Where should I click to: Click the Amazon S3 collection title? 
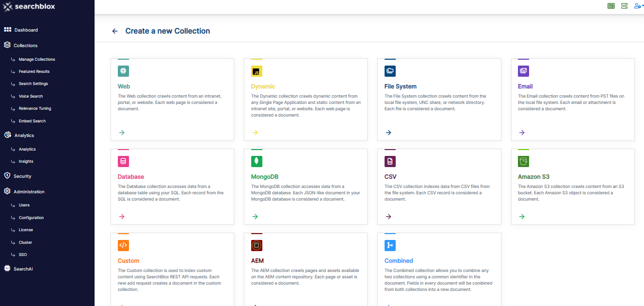coord(533,177)
